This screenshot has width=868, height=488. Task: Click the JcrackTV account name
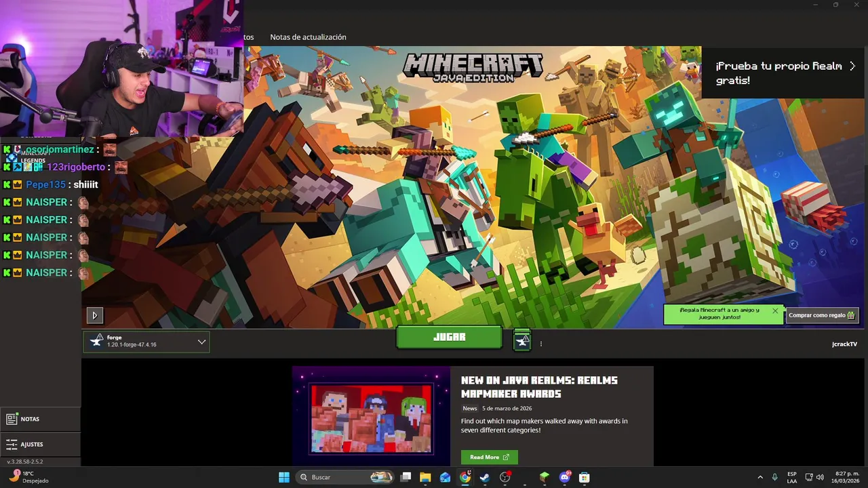[844, 344]
